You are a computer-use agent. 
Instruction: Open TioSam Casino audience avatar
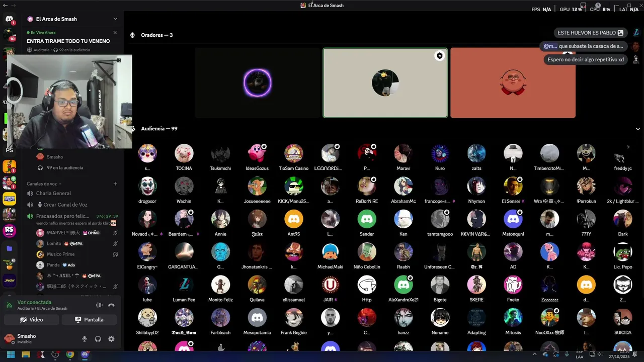point(294,153)
